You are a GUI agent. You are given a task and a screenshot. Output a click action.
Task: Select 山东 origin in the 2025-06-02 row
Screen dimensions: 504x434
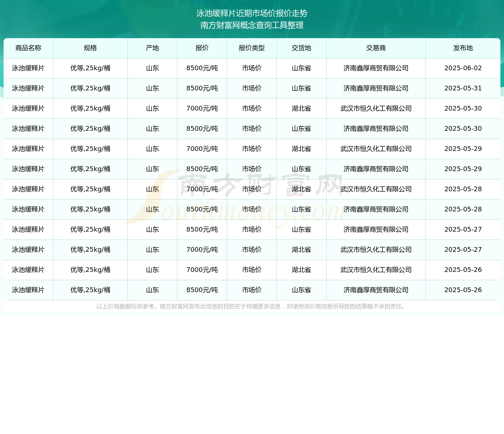tap(152, 68)
